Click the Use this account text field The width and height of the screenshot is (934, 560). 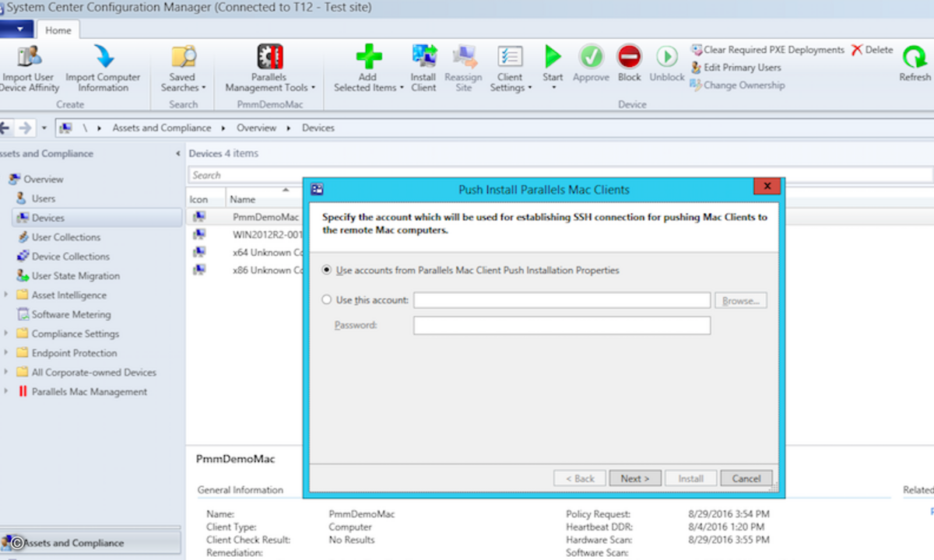click(x=562, y=301)
